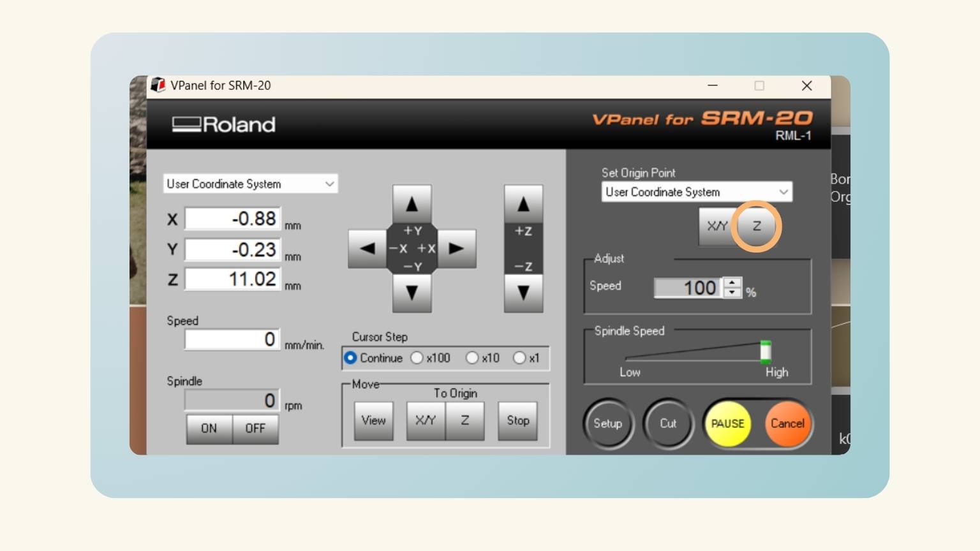Move the tool left with the -X arrow
Viewport: 980px width, 551px height.
click(x=367, y=248)
